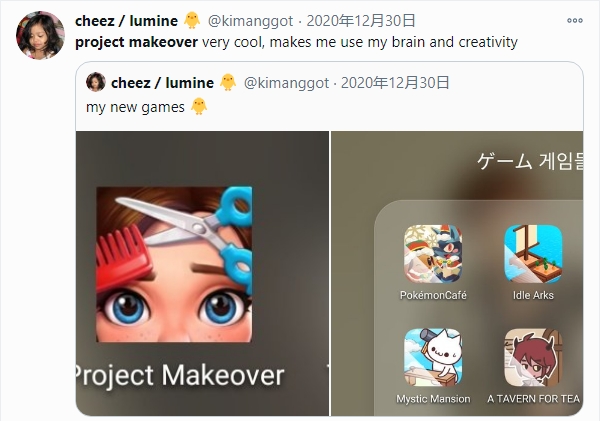Select the ゲーム folder title text

(505, 161)
